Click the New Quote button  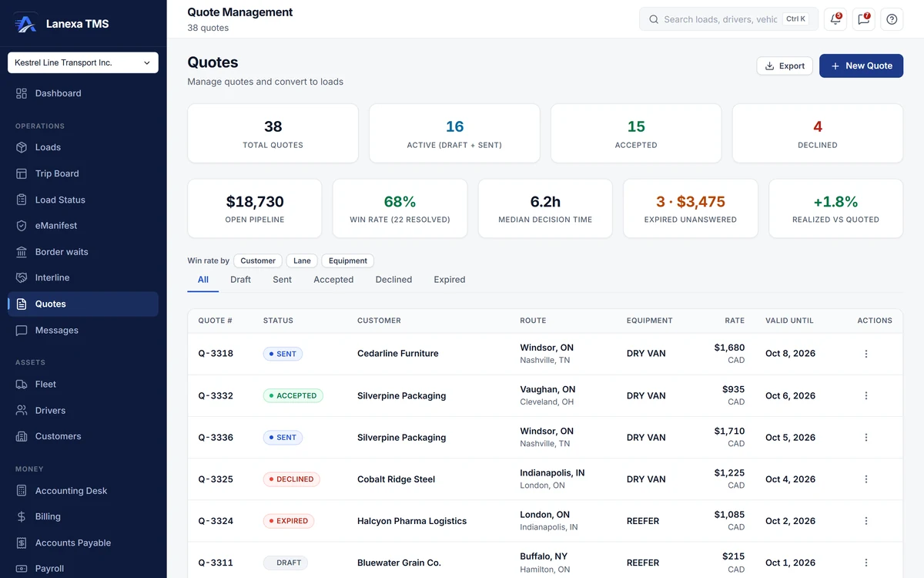point(861,66)
